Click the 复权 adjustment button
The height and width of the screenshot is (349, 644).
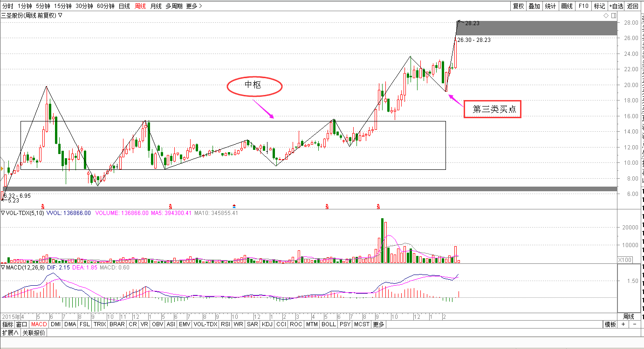[x=518, y=6]
